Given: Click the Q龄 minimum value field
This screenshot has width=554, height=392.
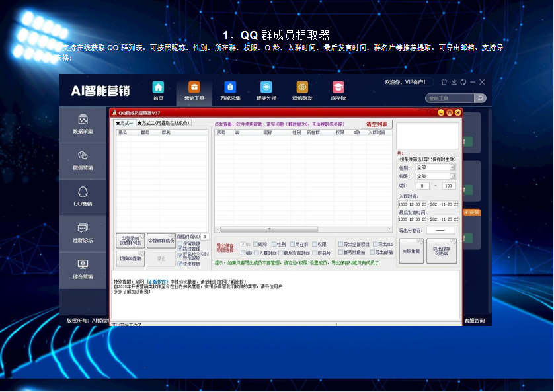Looking at the screenshot, I should pos(422,186).
